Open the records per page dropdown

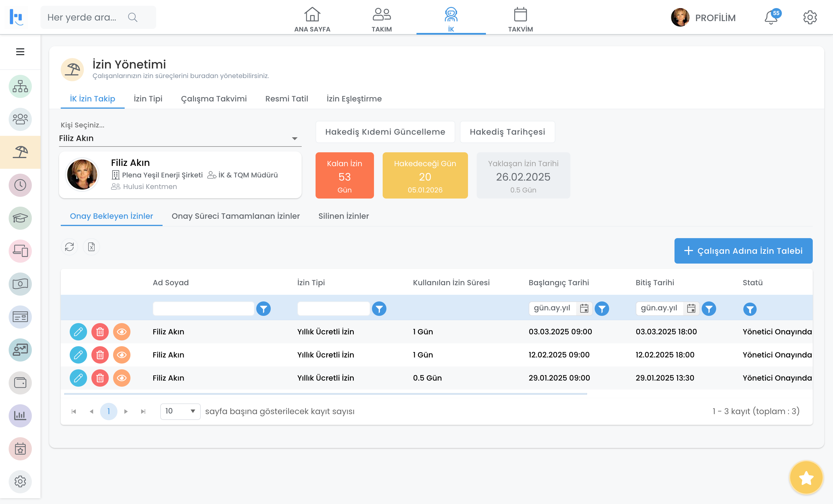click(180, 411)
